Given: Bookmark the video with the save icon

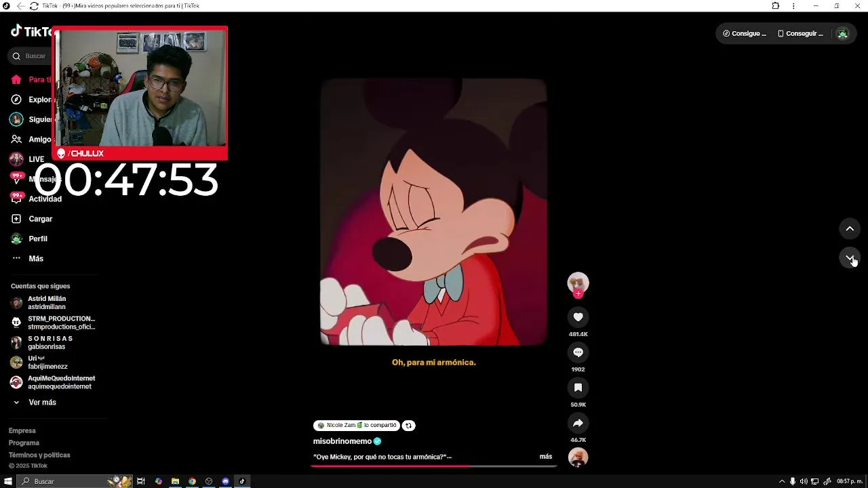Looking at the screenshot, I should click(x=578, y=388).
